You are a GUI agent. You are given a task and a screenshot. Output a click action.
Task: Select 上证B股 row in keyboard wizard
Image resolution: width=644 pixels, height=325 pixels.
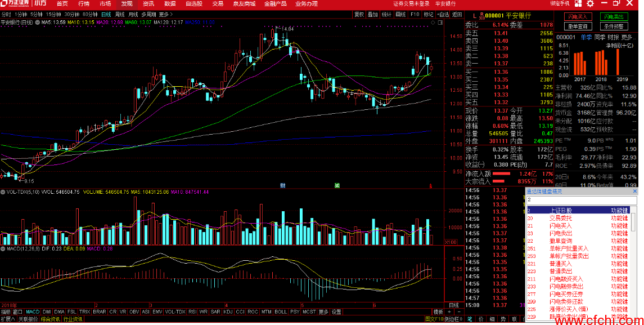578,211
